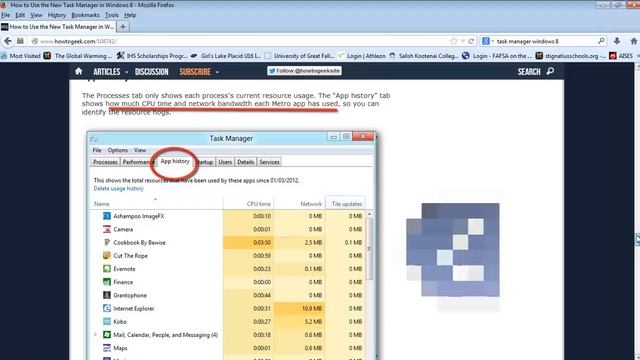Image resolution: width=640 pixels, height=360 pixels.
Task: Open the ARTICLES nav link
Action: pos(107,72)
